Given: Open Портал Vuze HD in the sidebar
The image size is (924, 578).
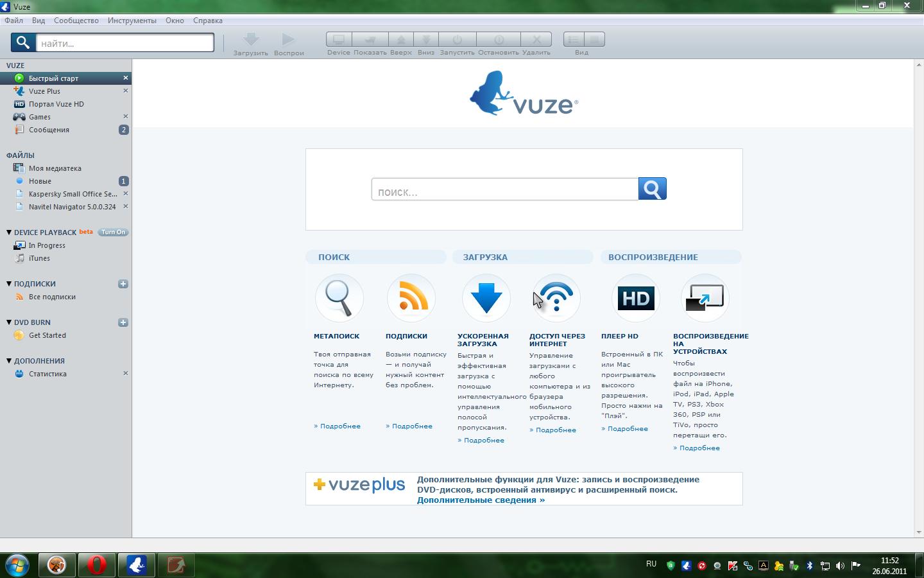Looking at the screenshot, I should tap(56, 104).
